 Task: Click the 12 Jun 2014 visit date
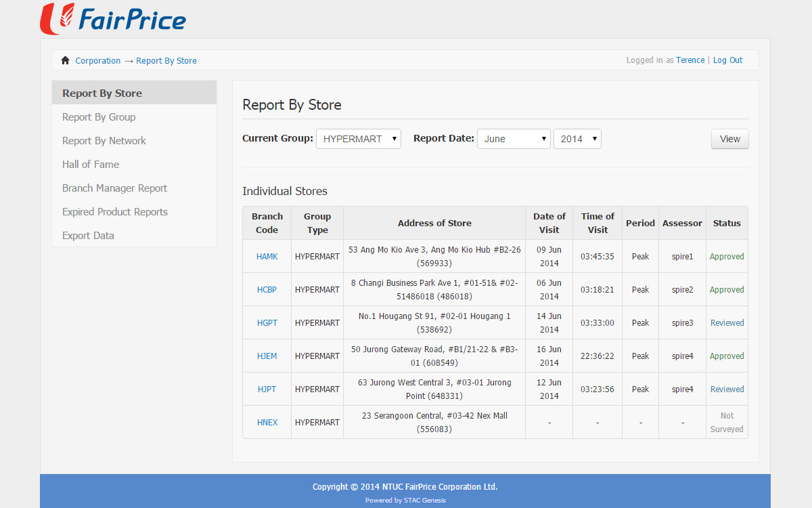pos(549,389)
